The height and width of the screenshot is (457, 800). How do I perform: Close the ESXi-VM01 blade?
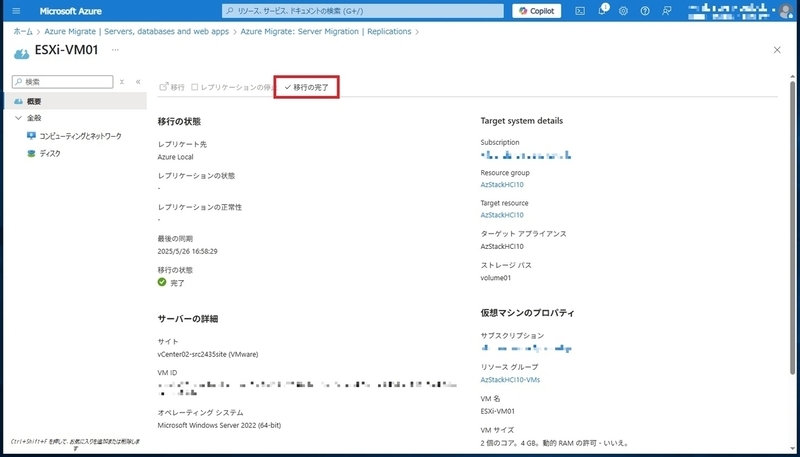tap(777, 50)
